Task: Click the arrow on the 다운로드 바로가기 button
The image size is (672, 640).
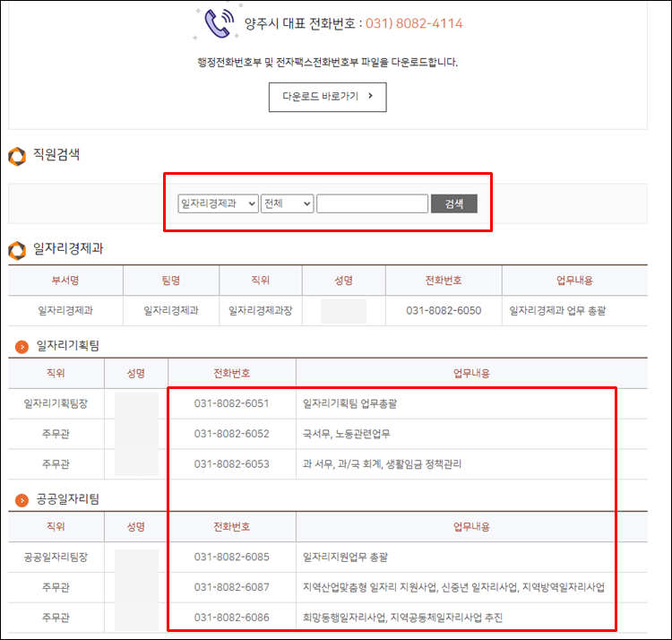Action: coord(371,96)
